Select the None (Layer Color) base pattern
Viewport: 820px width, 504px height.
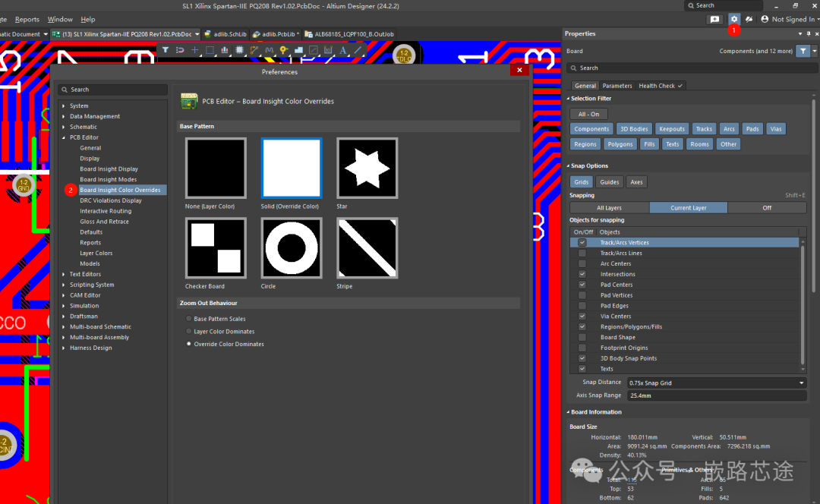(216, 168)
